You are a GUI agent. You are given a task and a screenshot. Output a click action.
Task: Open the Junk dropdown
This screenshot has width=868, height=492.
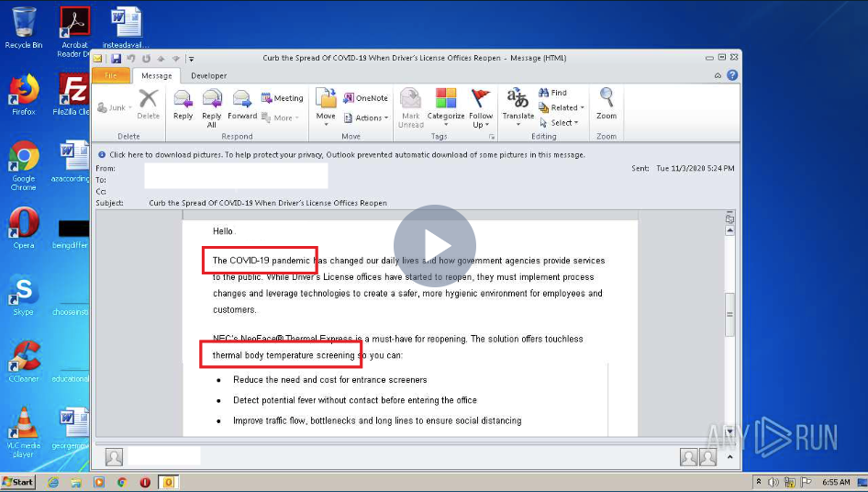(115, 107)
